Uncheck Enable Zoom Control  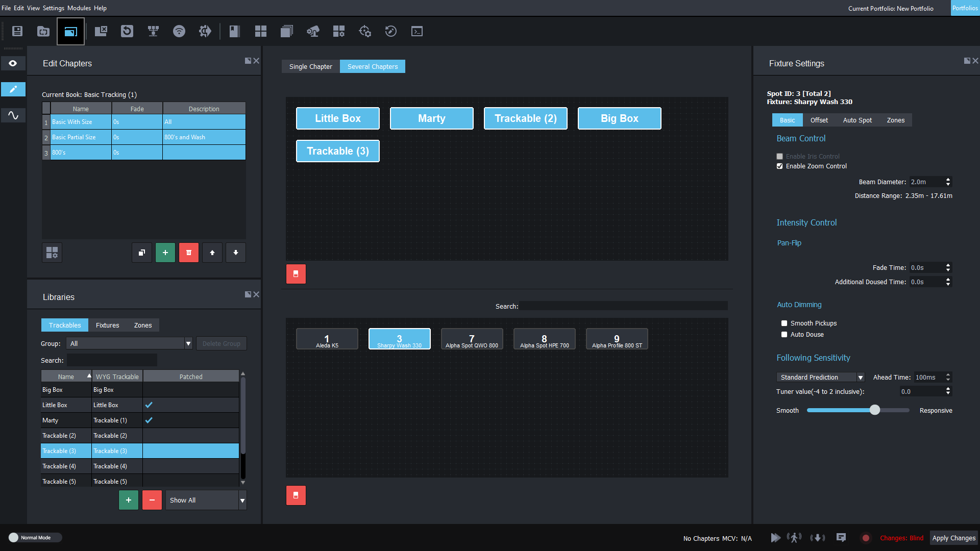(x=779, y=166)
